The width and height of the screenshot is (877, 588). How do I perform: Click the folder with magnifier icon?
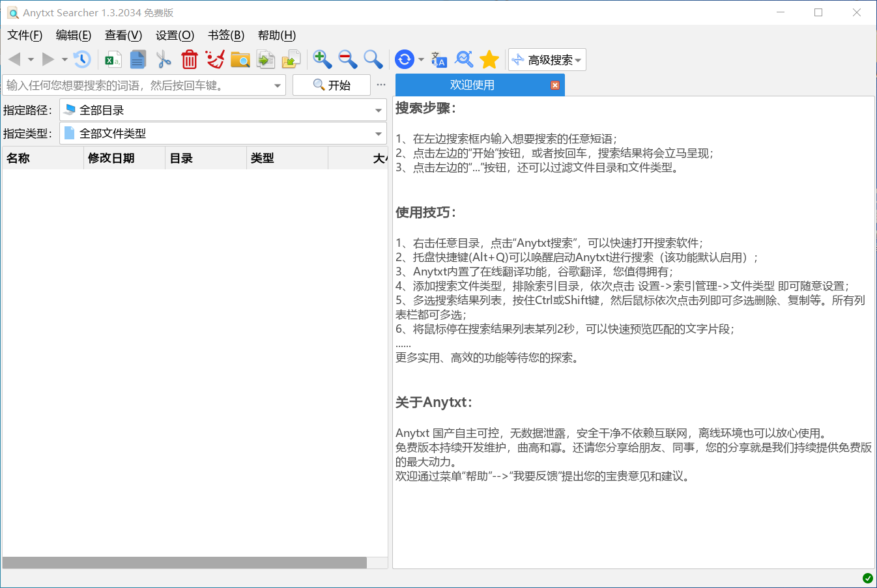point(240,60)
